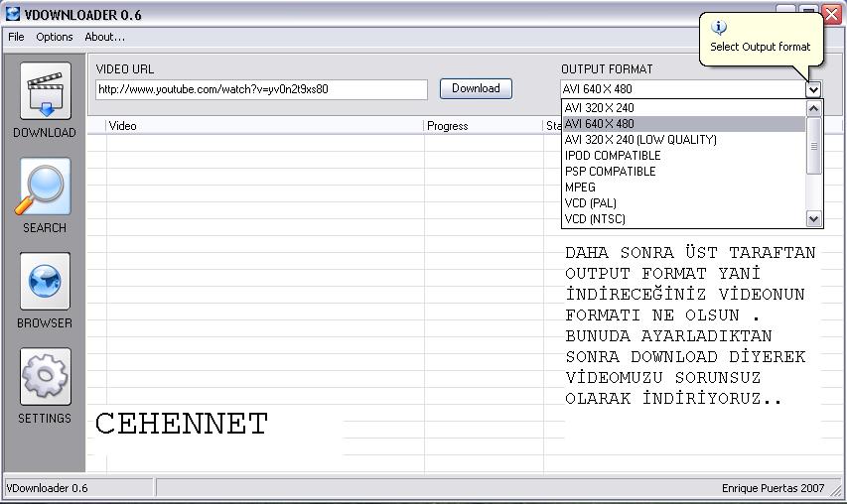Image resolution: width=847 pixels, height=504 pixels.
Task: Open the About... menu
Action: [105, 37]
